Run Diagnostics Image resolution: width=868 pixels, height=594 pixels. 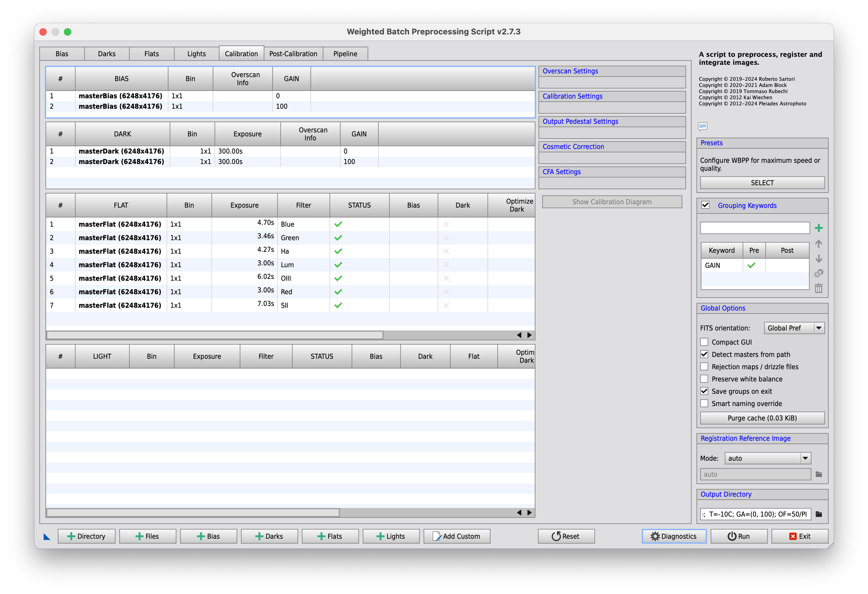pos(674,536)
